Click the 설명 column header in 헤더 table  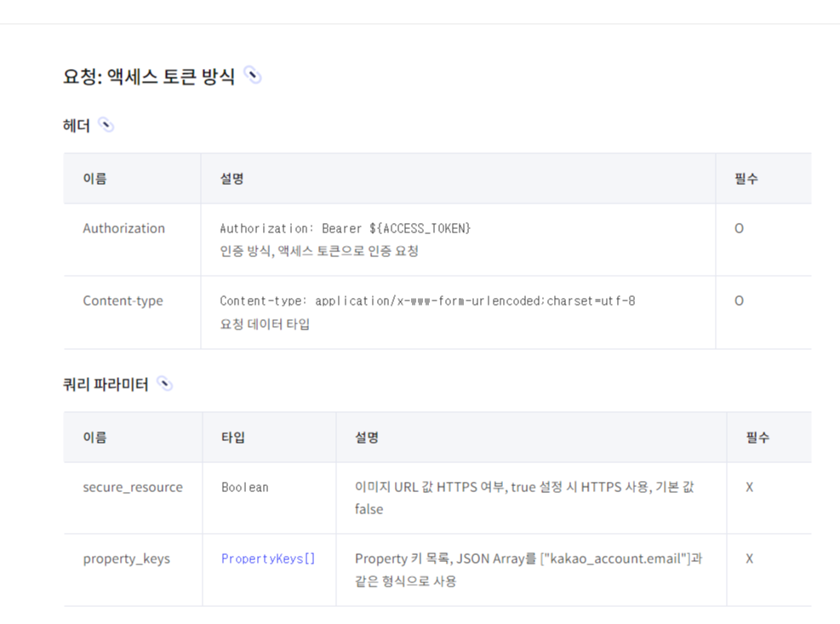[x=232, y=179]
